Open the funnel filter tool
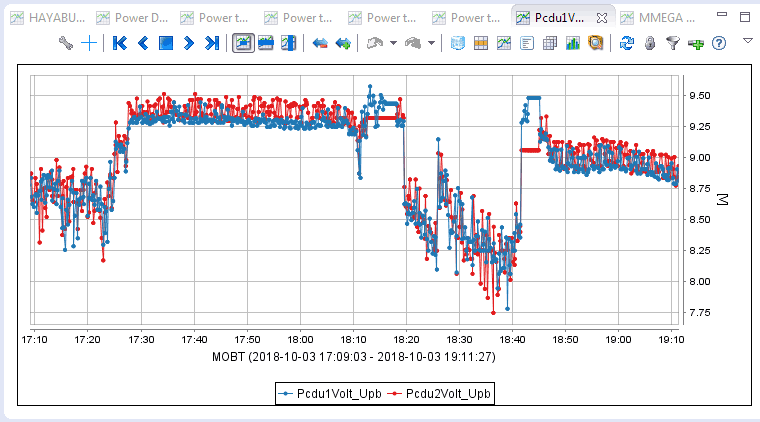Screen dimensions: 760x422 click(673, 43)
